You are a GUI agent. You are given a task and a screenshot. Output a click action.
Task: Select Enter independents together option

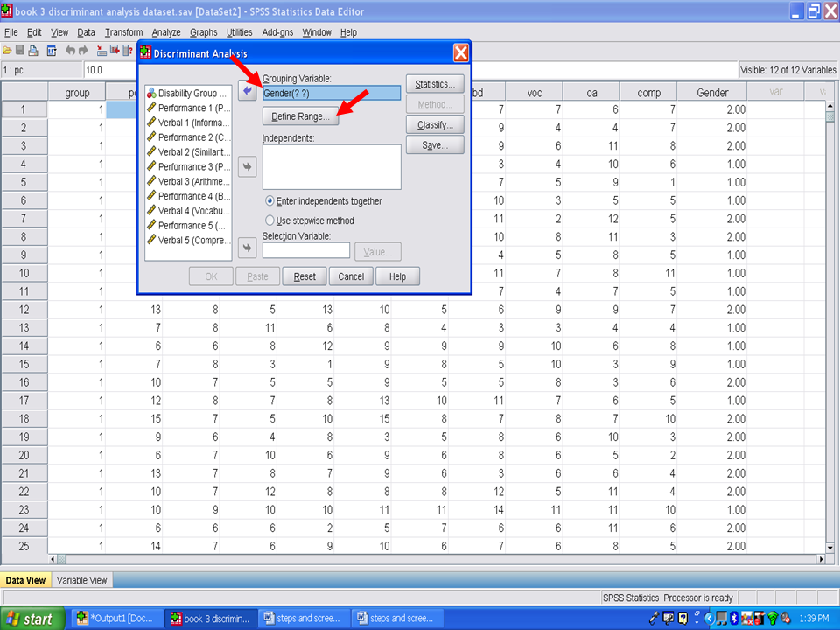(x=270, y=201)
